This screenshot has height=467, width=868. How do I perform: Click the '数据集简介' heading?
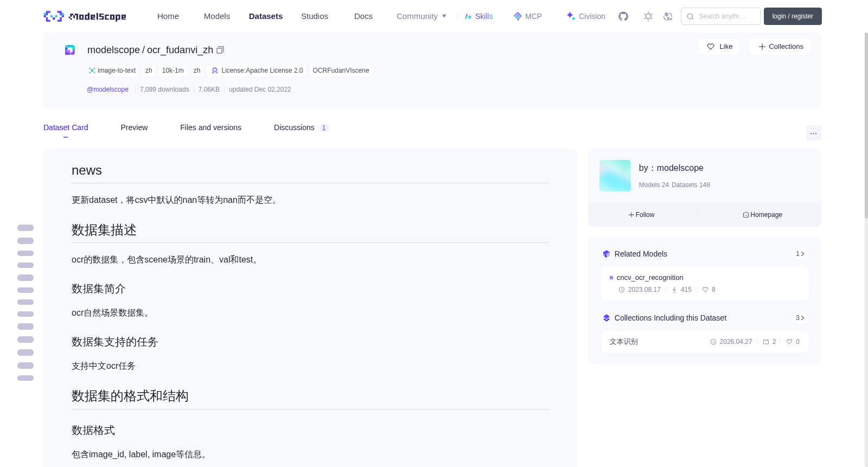(x=99, y=289)
